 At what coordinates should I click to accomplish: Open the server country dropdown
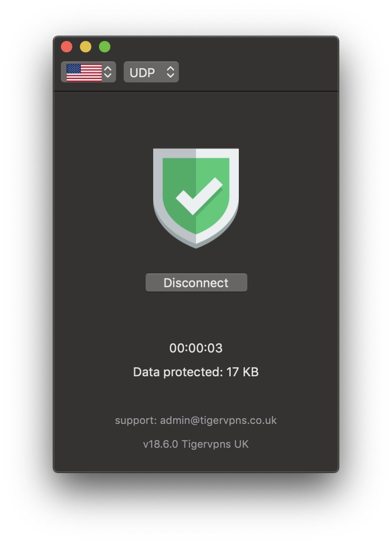pyautogui.click(x=88, y=72)
